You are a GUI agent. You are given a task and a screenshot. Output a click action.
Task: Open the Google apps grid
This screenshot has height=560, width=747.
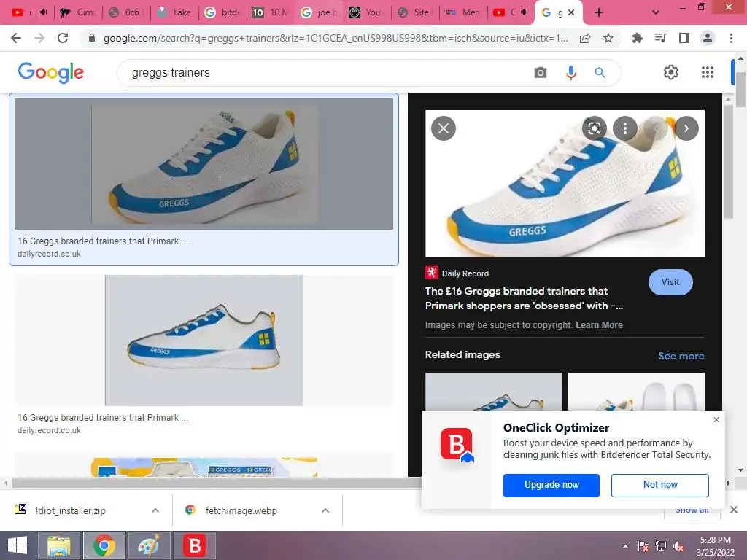708,72
